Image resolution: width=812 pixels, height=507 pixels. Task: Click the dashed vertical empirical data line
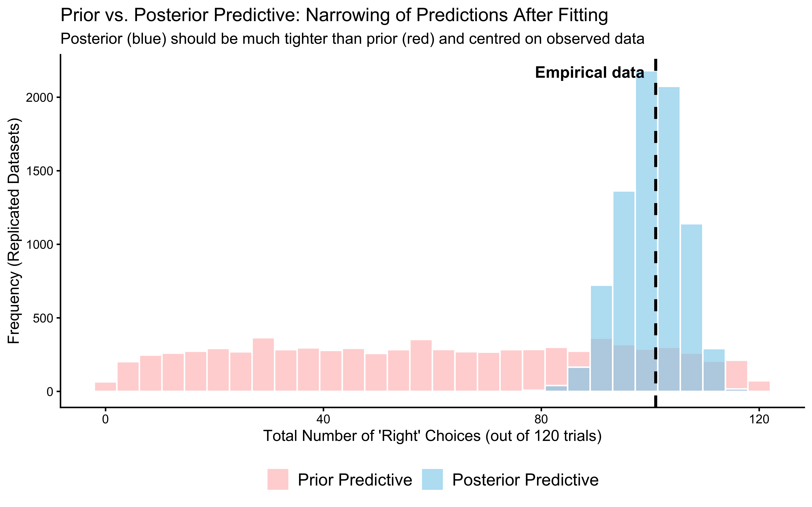(655, 268)
